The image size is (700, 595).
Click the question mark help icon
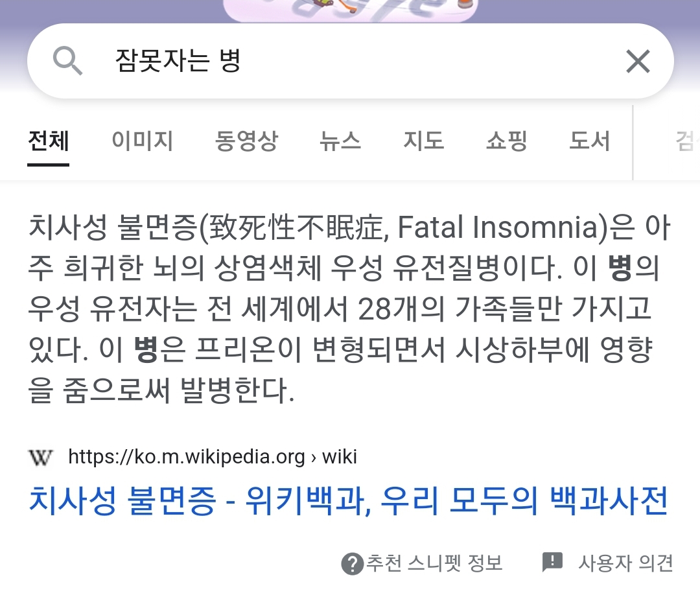[x=352, y=563]
